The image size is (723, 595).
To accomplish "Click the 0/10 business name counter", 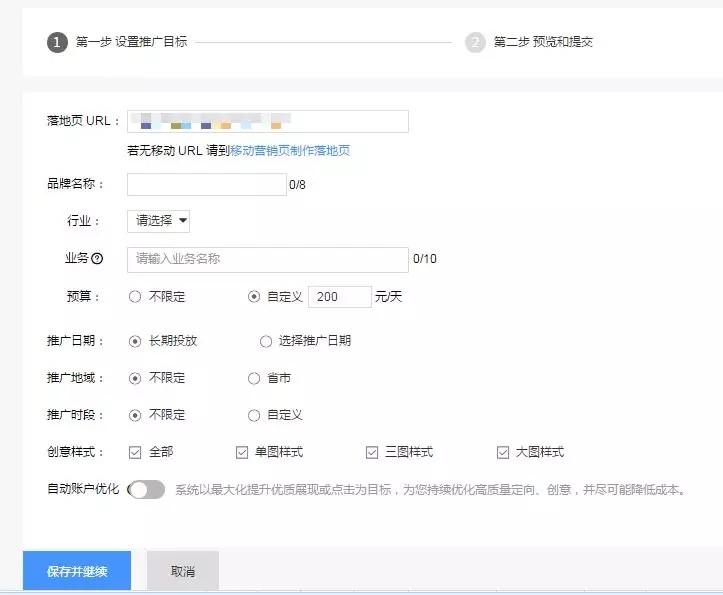I will tap(425, 259).
